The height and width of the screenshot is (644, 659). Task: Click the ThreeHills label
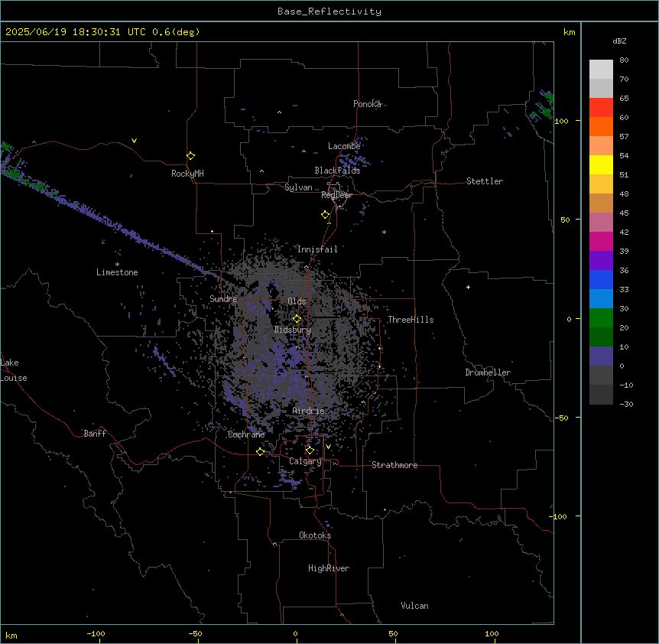pos(411,320)
